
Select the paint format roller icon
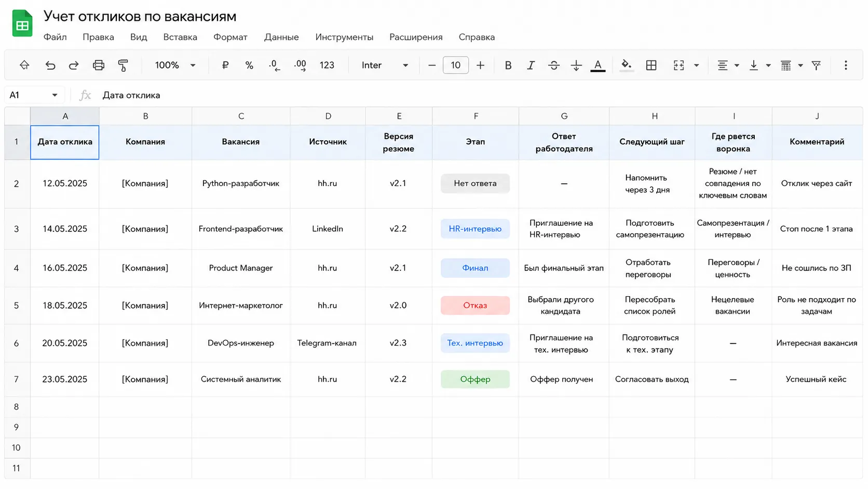(123, 65)
